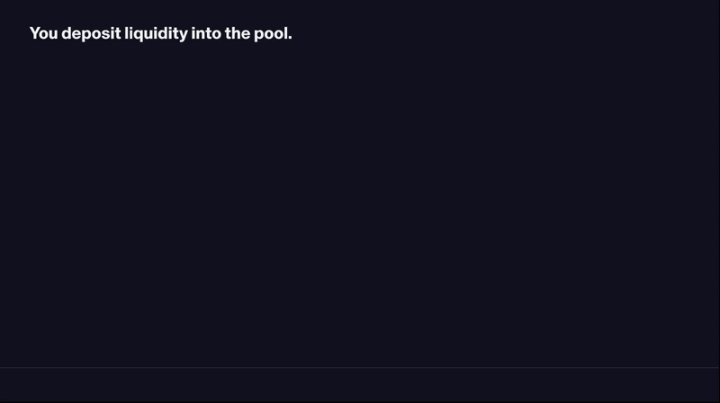Click the word "liquidity" in the heading
720x403 pixels.
155,33
